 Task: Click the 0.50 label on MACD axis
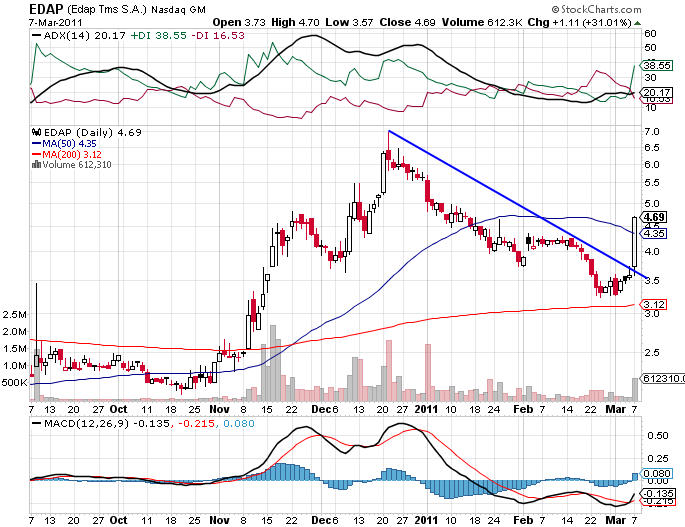658,436
